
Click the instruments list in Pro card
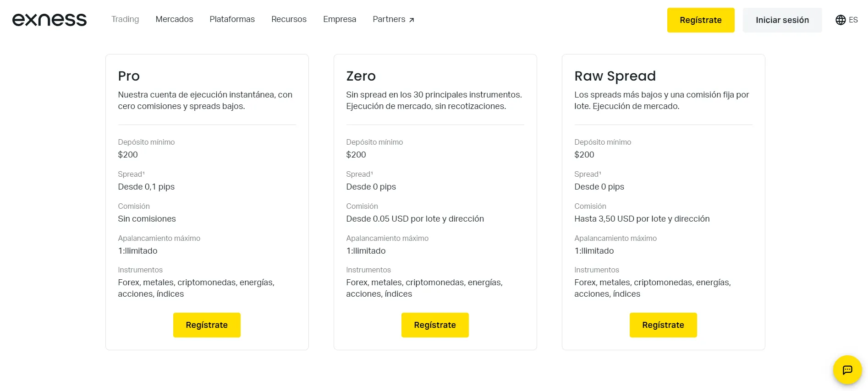click(x=196, y=288)
